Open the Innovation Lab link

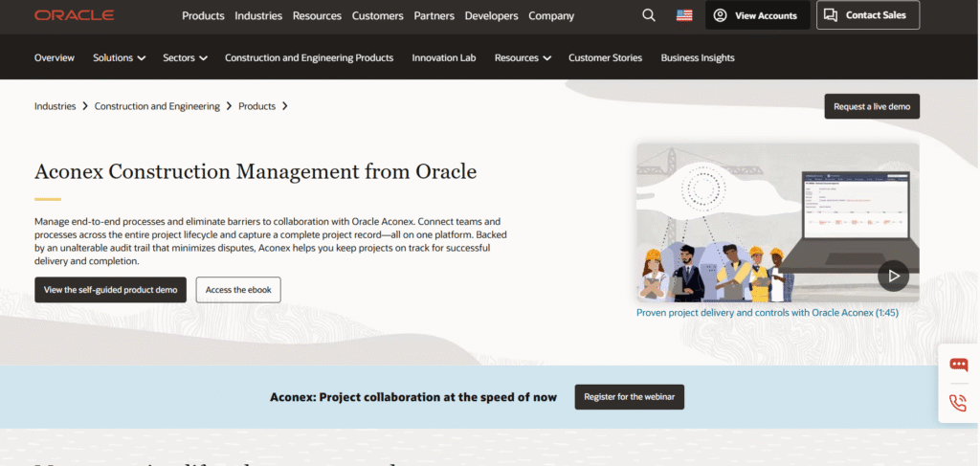tap(444, 57)
